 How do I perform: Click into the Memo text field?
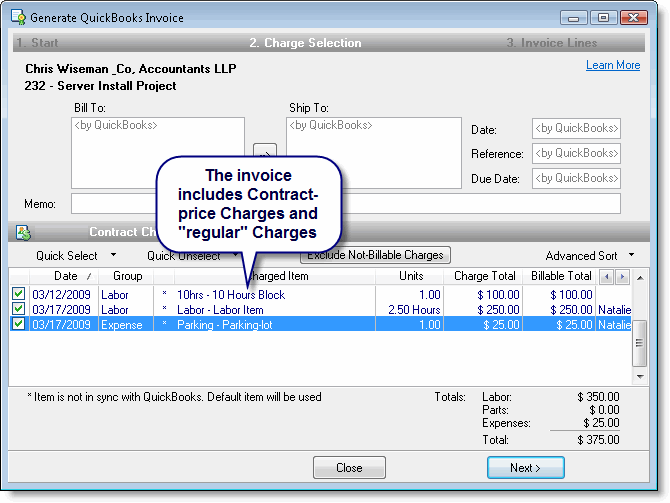[345, 203]
